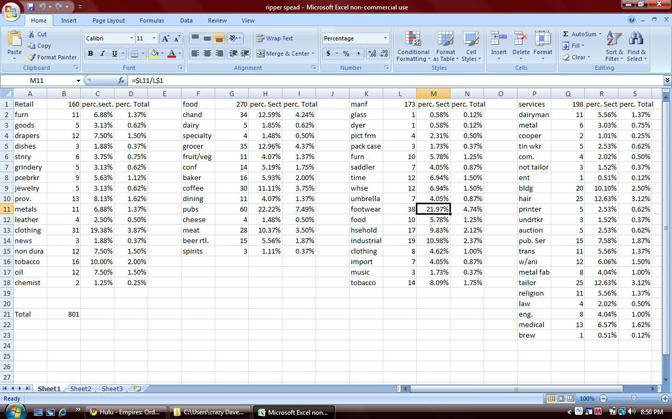Viewport: 672px width, 419px height.
Task: Click the Merge & Center button
Action: tap(285, 54)
